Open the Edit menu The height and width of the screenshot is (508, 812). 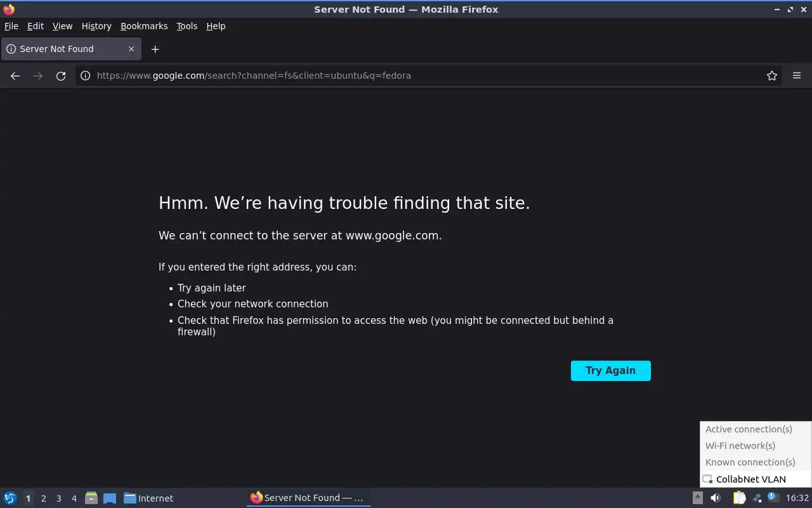tap(36, 26)
